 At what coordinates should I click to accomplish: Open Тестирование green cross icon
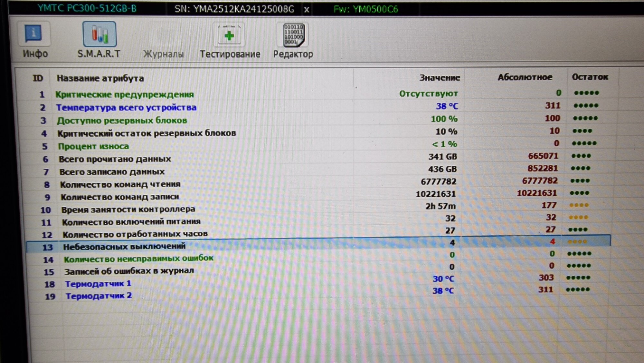pyautogui.click(x=229, y=35)
